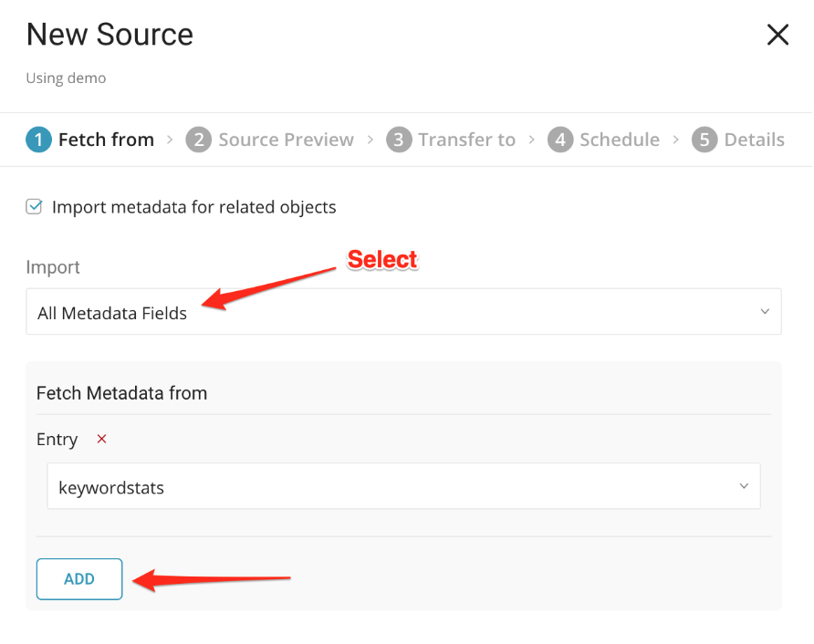Switch to the Transfer to step
The width and height of the screenshot is (814, 644).
pos(466,140)
